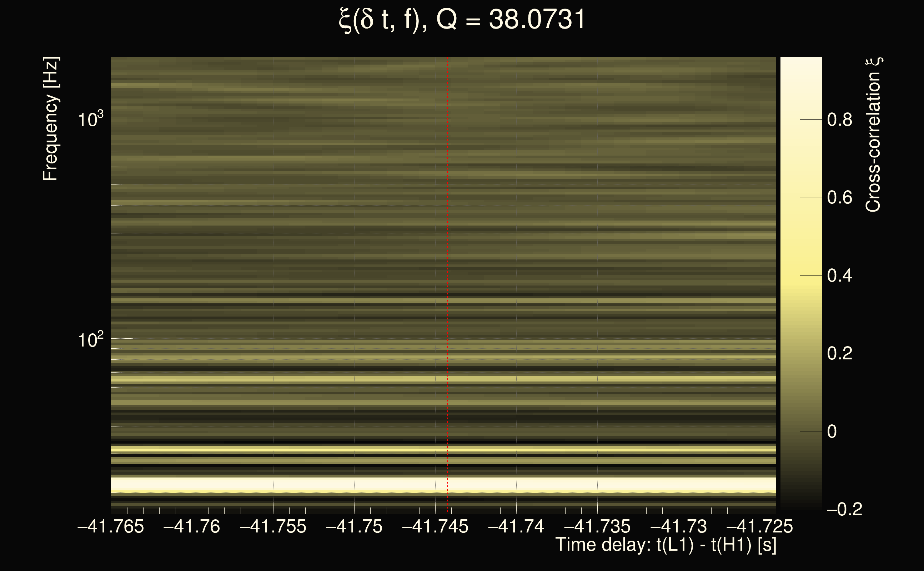Click the 0.4 colorbar tick value
Image resolution: width=924 pixels, height=571 pixels.
[x=839, y=276]
